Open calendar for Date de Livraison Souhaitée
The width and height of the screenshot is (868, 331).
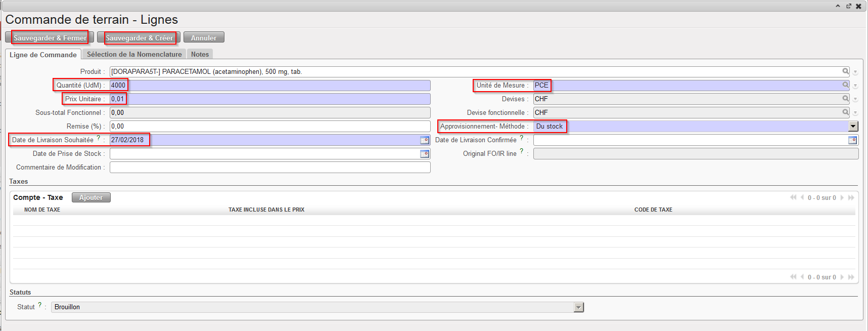click(425, 140)
